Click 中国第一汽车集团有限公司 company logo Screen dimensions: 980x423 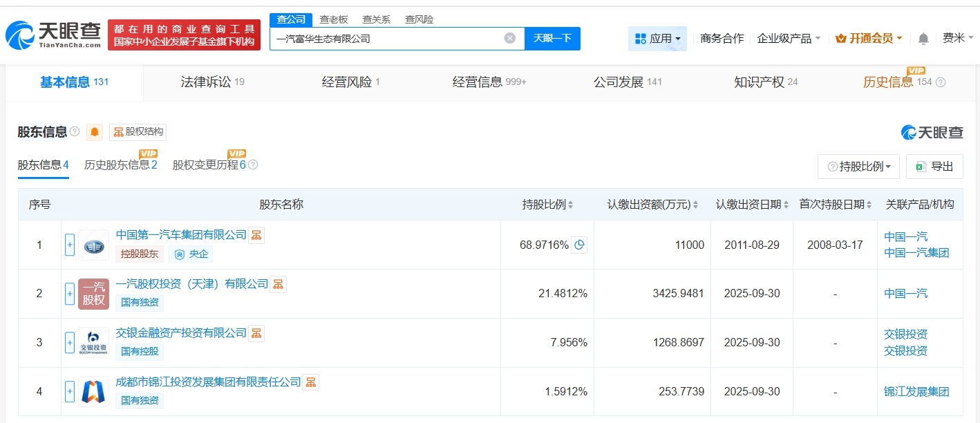point(93,244)
